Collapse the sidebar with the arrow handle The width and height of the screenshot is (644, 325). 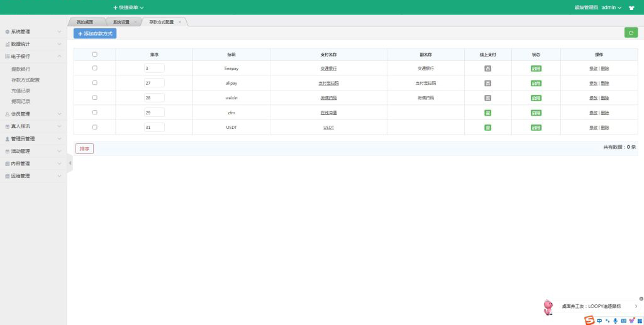(x=70, y=163)
